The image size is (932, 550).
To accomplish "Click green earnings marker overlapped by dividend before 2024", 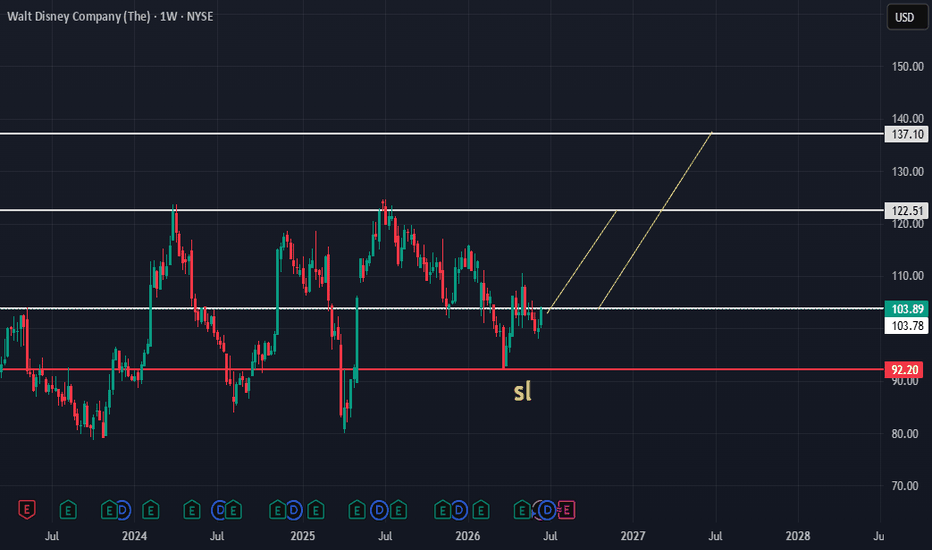I will click(108, 510).
